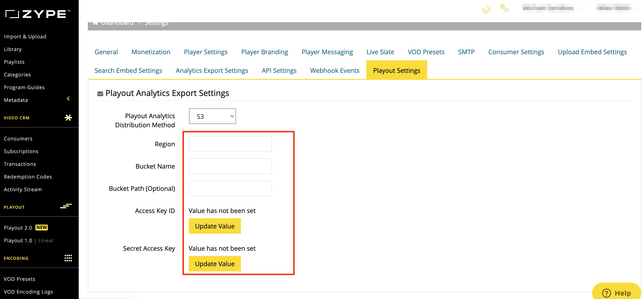Open the settings gears icon
This screenshot has width=644, height=299.
[x=504, y=8]
